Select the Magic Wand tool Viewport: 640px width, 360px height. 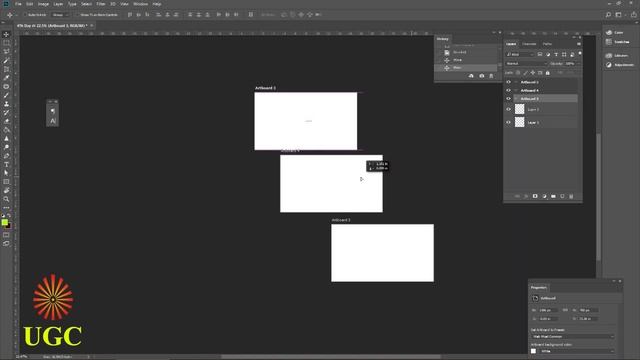click(6, 60)
